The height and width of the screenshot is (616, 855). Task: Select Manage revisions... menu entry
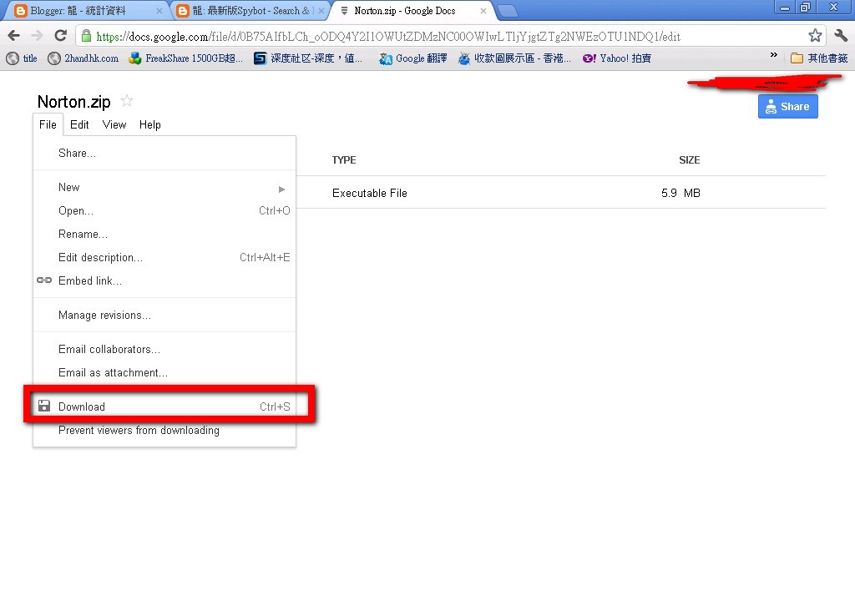click(164, 315)
